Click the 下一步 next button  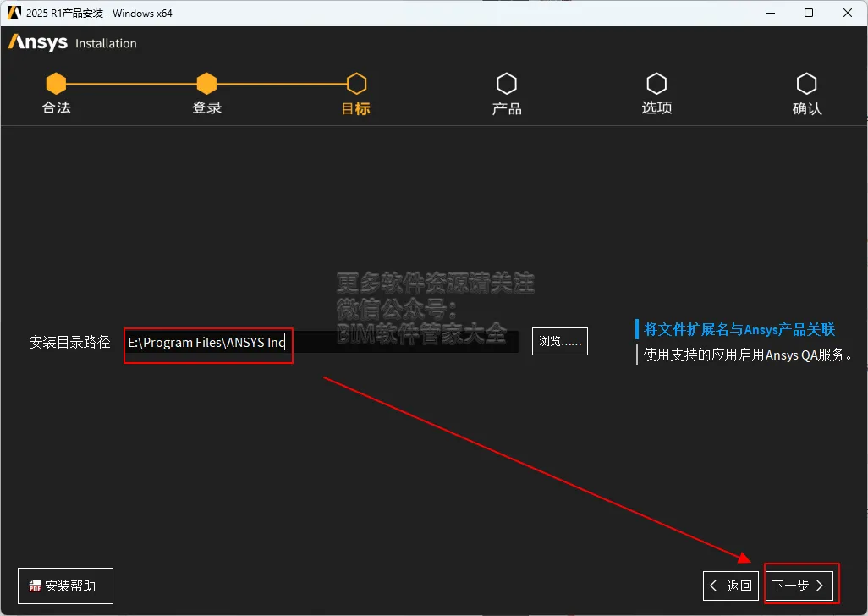(799, 586)
